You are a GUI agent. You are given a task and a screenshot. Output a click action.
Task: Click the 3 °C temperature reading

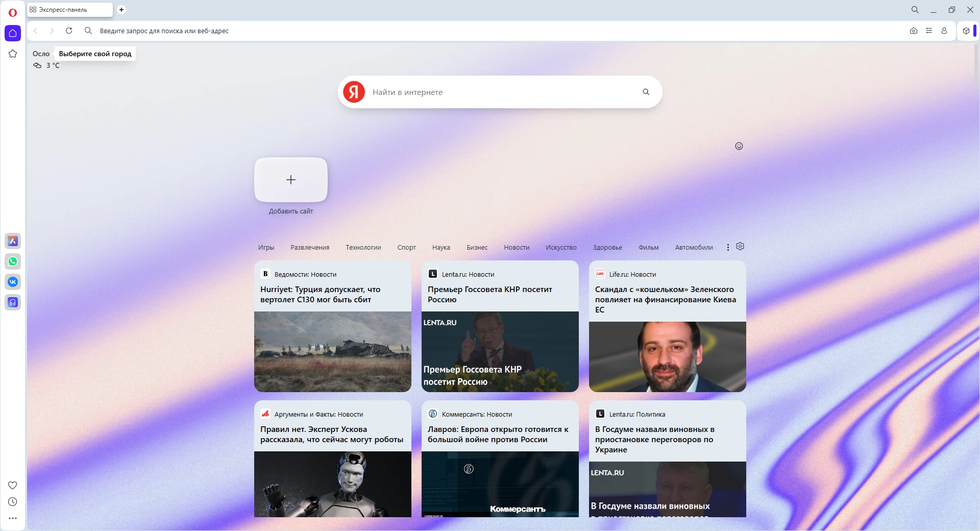[53, 65]
